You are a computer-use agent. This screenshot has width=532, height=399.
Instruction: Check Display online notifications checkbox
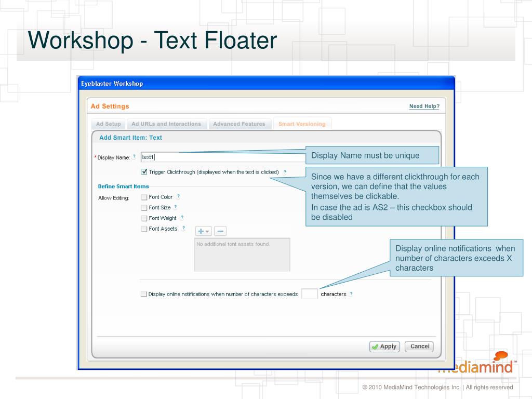coord(144,294)
